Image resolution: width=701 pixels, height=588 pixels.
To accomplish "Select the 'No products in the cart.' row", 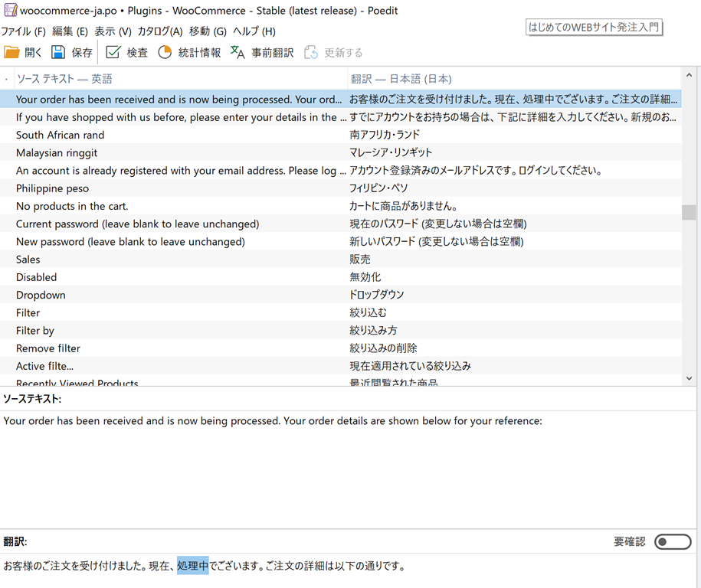I will 72,206.
